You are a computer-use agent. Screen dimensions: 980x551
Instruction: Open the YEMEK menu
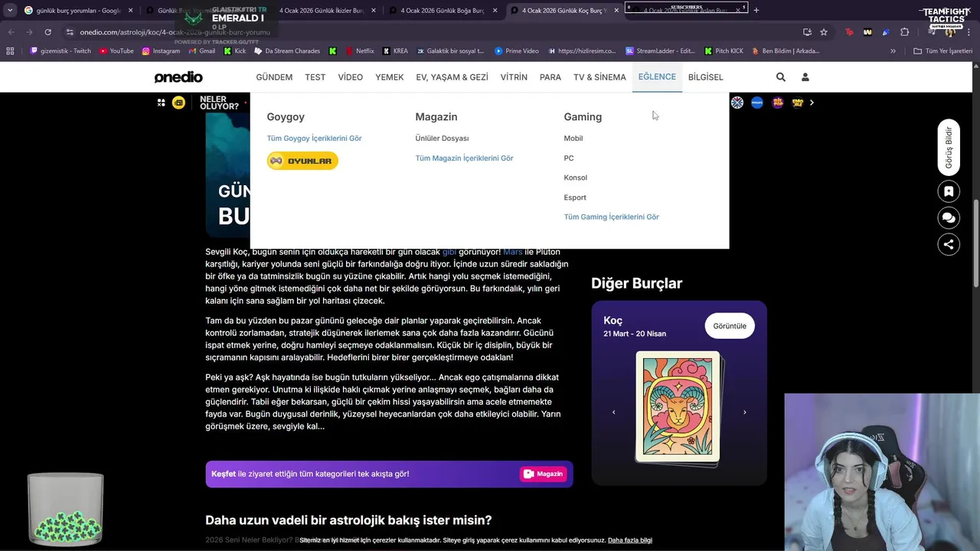click(x=390, y=77)
